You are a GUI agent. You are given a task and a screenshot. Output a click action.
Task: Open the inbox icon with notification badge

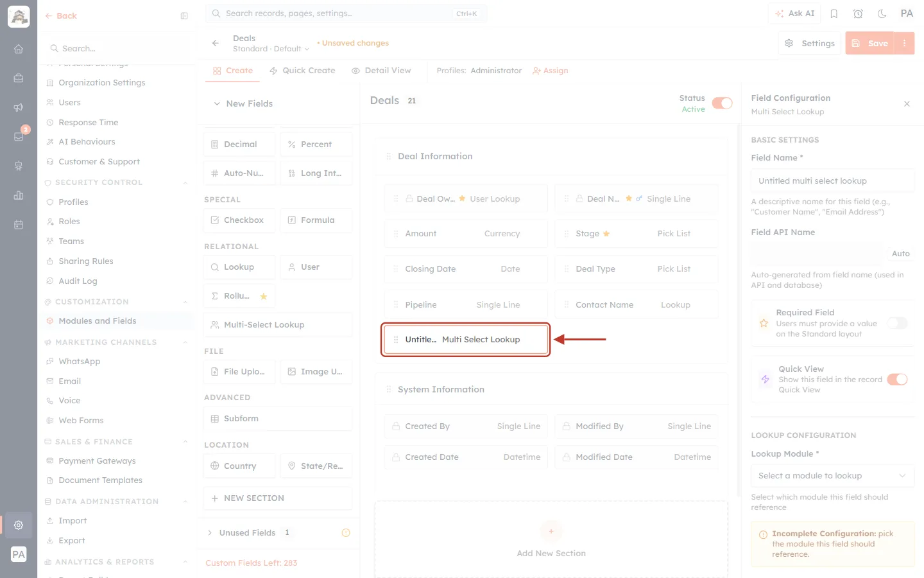(x=19, y=136)
